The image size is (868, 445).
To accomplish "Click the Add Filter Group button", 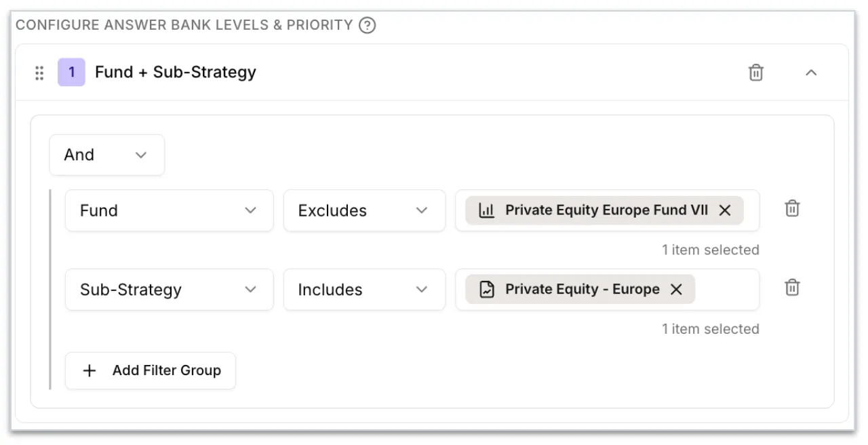I will tap(151, 370).
